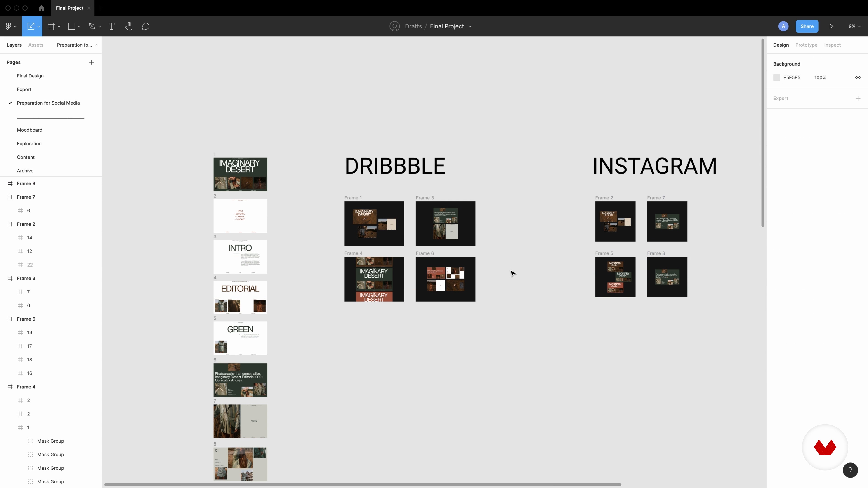Select Instagram Frame 7 thumbnail on canvas
Viewport: 868px width, 488px height.
[667, 221]
